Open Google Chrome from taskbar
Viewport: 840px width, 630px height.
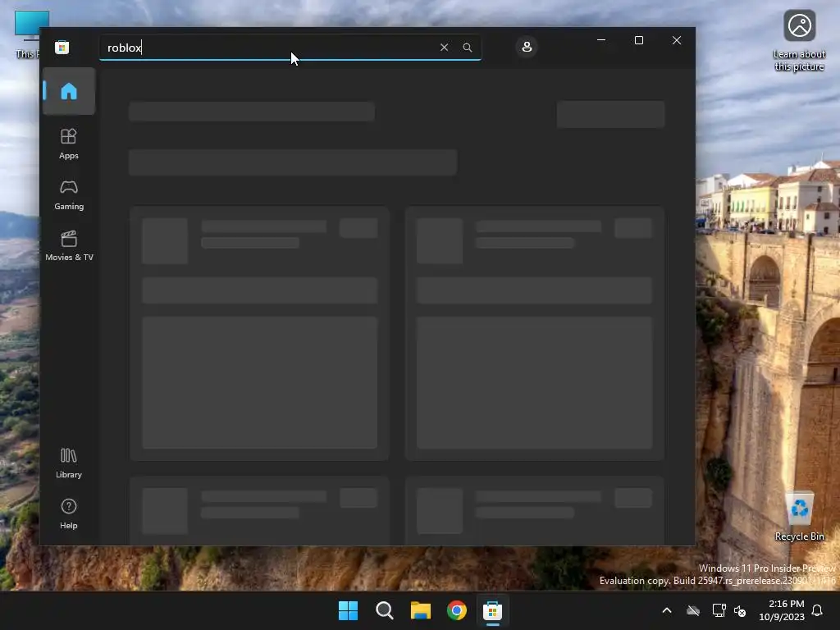pos(457,610)
